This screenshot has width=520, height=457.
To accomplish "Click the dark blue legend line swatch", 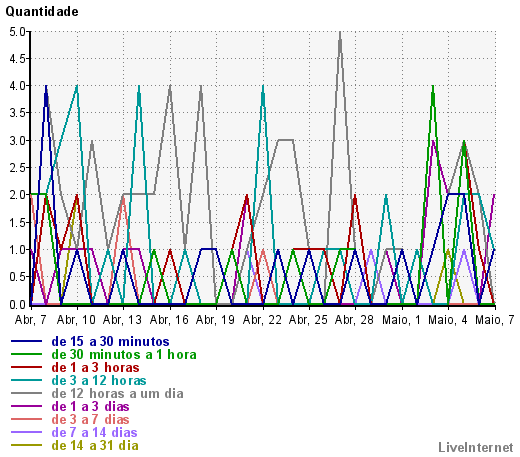I will pyautogui.click(x=27, y=341).
